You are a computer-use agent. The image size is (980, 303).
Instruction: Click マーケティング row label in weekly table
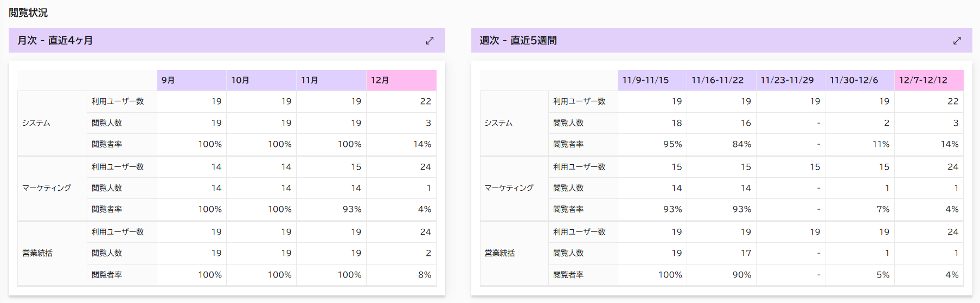point(509,188)
